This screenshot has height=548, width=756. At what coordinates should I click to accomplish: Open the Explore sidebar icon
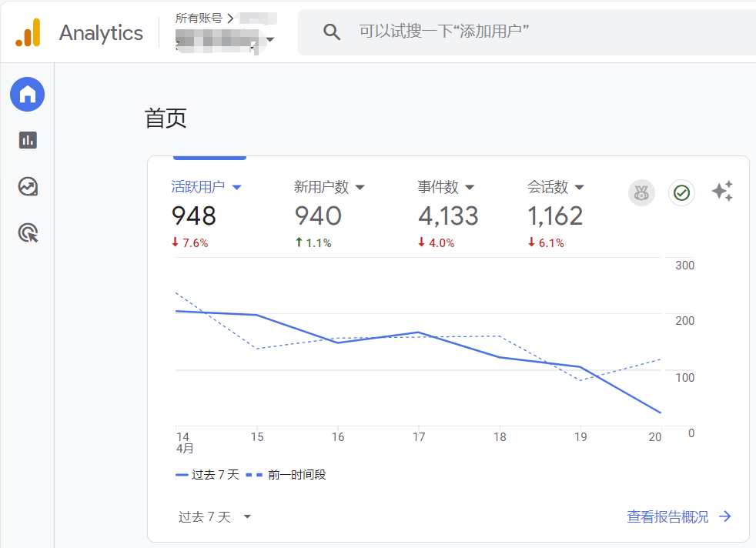click(28, 186)
